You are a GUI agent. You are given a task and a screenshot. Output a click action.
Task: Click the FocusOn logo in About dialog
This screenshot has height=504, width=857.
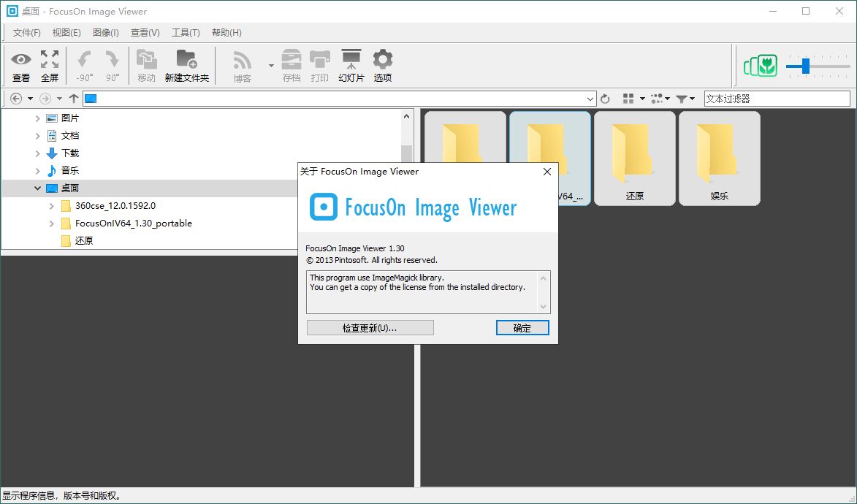323,207
